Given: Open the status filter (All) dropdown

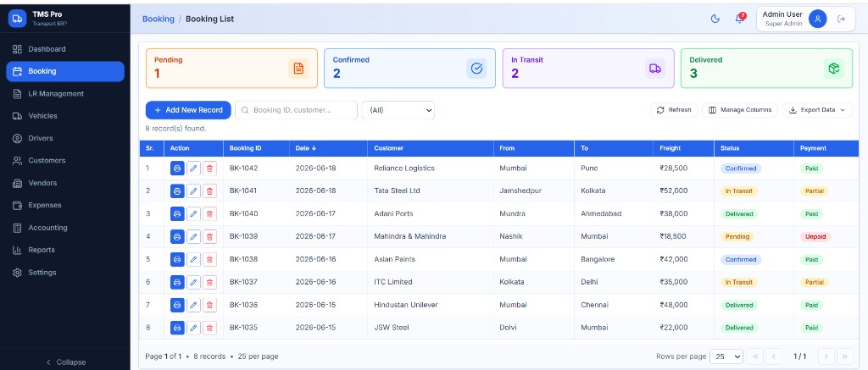Looking at the screenshot, I should (x=398, y=110).
